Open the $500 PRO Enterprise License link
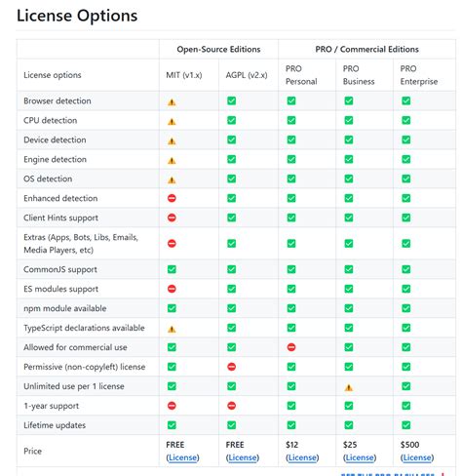The width and height of the screenshot is (462, 476). [x=417, y=457]
